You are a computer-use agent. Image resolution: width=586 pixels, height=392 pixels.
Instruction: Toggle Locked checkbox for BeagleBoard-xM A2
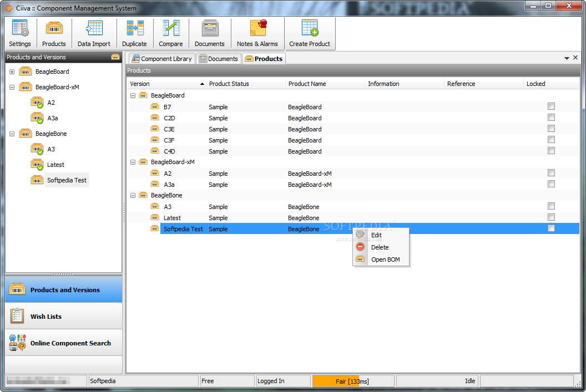click(x=551, y=173)
